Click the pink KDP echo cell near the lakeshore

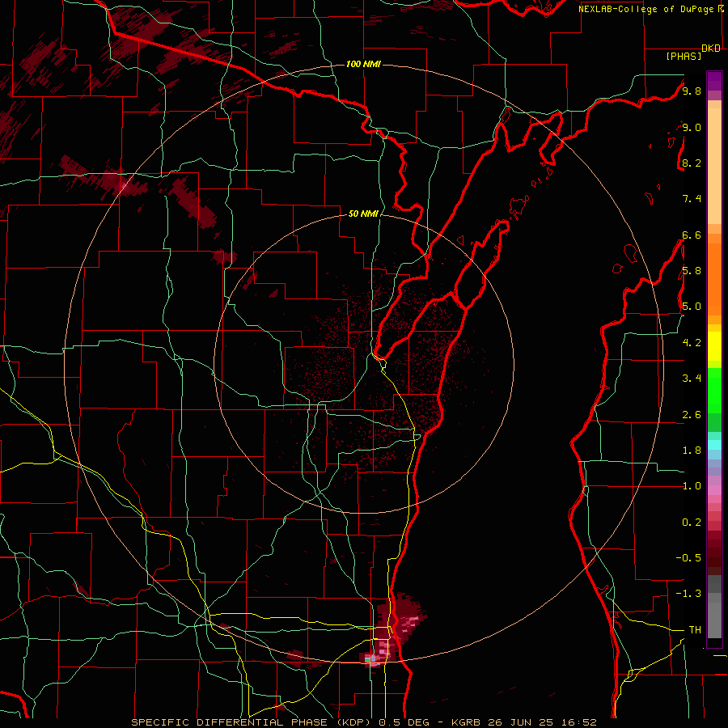click(x=410, y=622)
